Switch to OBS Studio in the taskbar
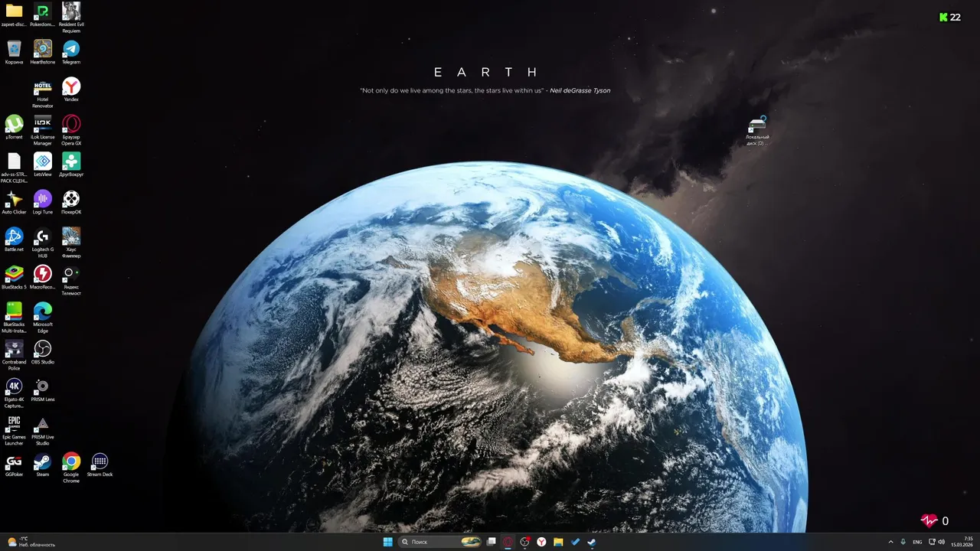The image size is (980, 551). tap(524, 542)
